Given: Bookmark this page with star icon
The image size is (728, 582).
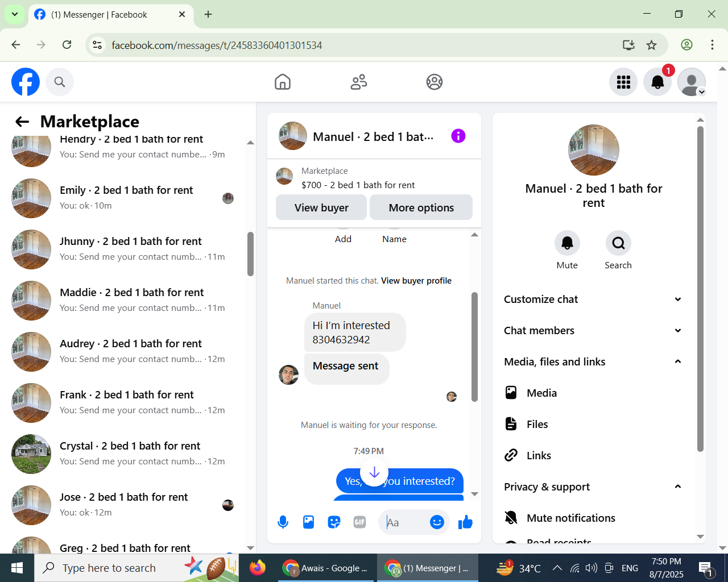Looking at the screenshot, I should point(652,45).
